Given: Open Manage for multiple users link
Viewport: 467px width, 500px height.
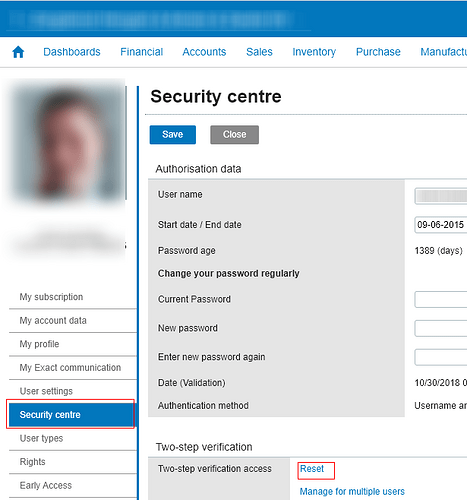Looking at the screenshot, I should [352, 491].
